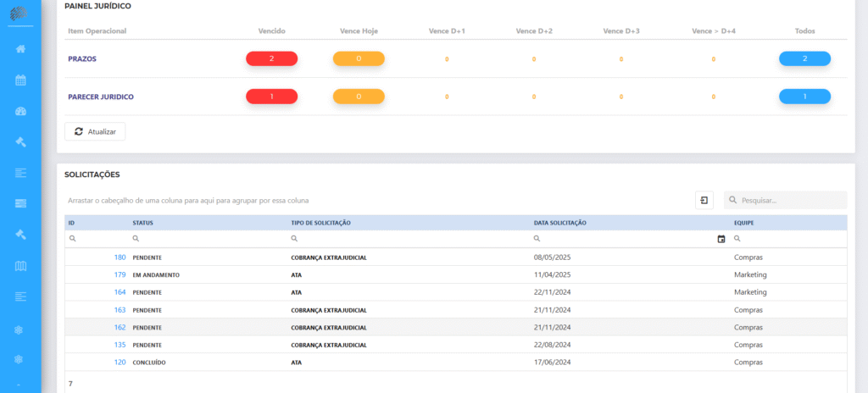Open solicitação ID 180 link
Image resolution: width=868 pixels, height=393 pixels.
120,257
